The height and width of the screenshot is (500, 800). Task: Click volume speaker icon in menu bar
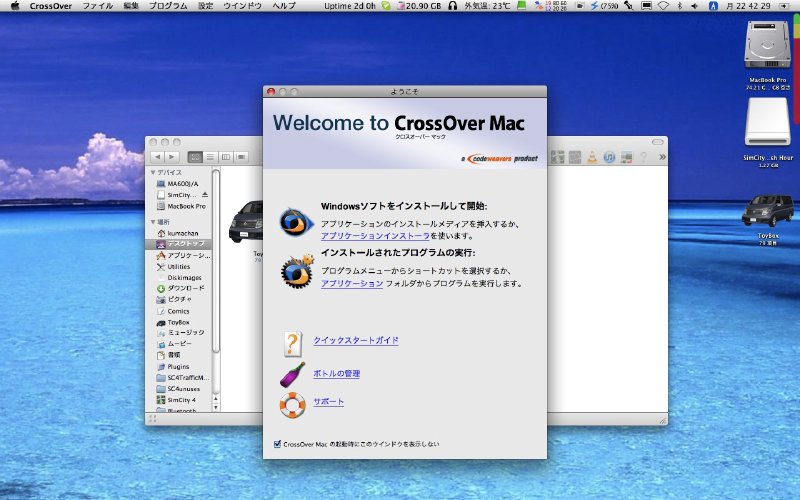click(694, 6)
